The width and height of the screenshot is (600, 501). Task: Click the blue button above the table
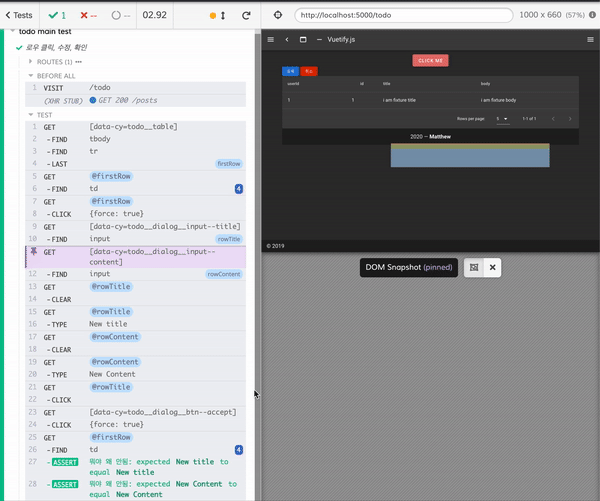pos(290,71)
